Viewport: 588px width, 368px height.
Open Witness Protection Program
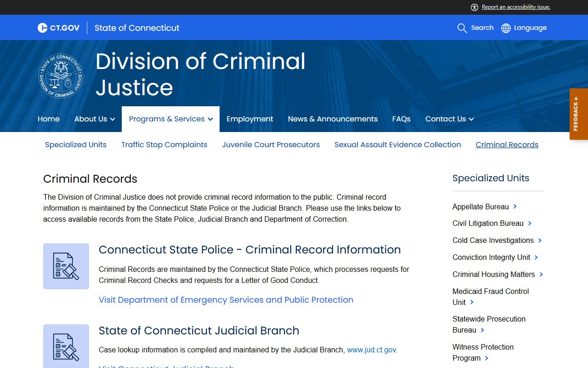[x=483, y=352]
